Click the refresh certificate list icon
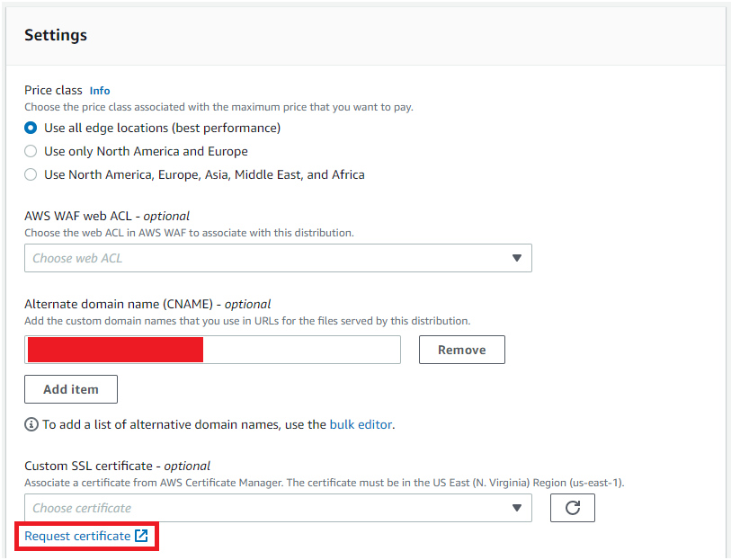The image size is (731, 560). [x=572, y=508]
